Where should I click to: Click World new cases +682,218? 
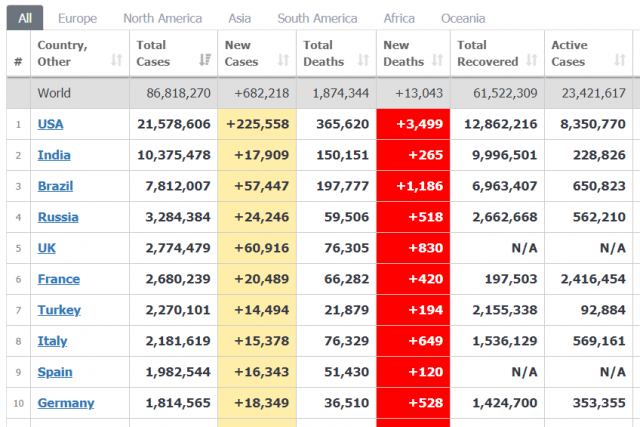[x=262, y=93]
